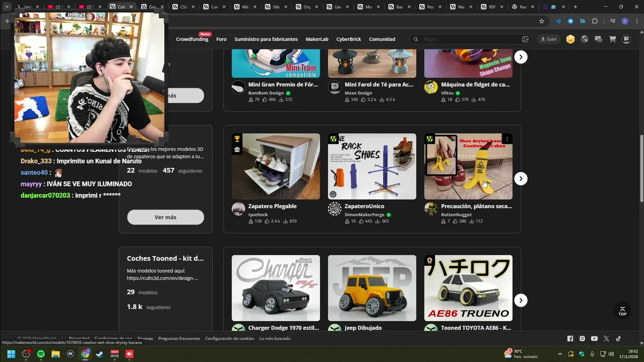Open Mini Farol de Té model title
The width and height of the screenshot is (644, 362).
click(379, 84)
